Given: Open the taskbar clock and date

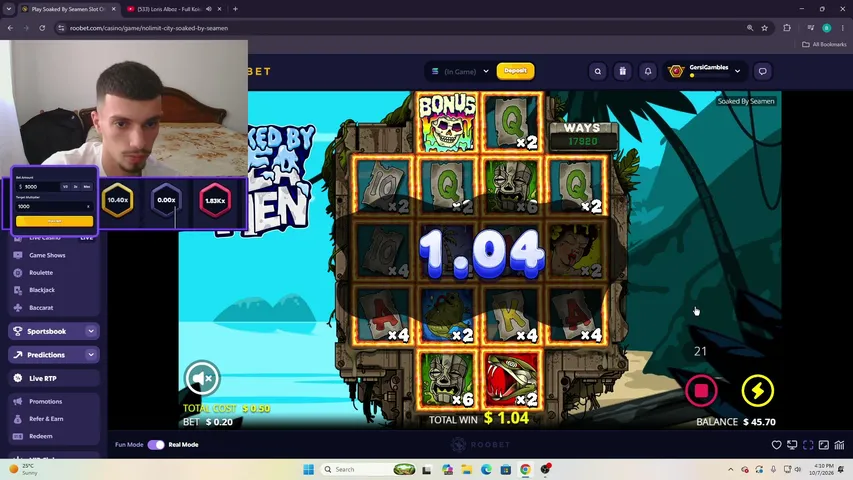Looking at the screenshot, I should 821,469.
